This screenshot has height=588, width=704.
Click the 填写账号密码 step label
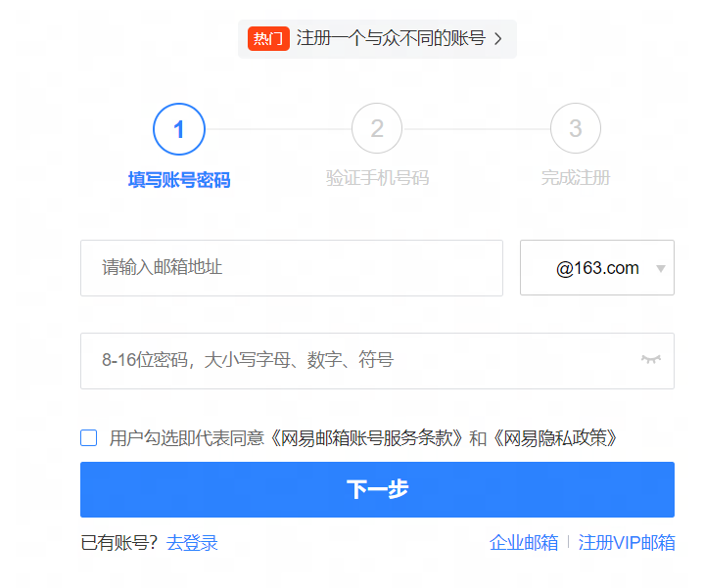click(x=179, y=180)
